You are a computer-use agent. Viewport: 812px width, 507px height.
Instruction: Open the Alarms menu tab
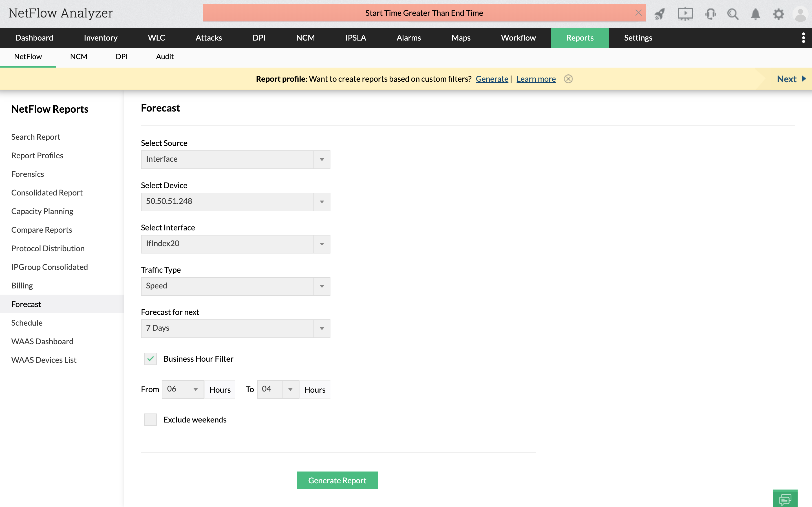408,38
